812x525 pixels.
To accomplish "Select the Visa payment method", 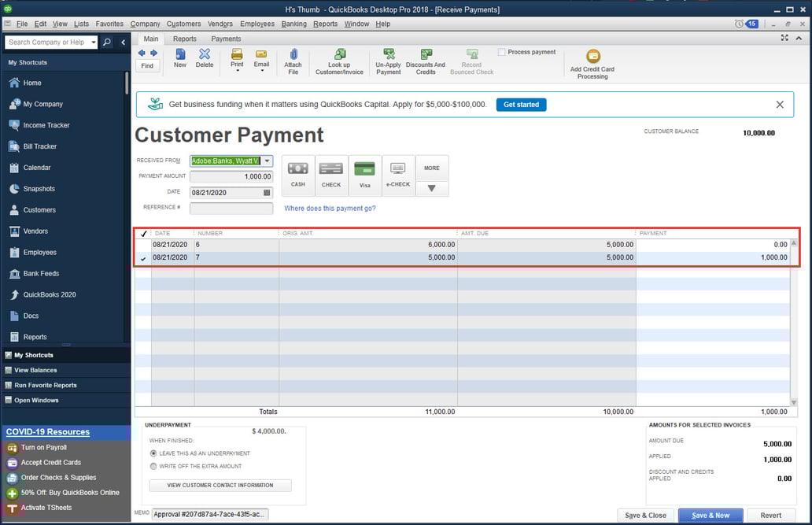I will click(x=364, y=172).
